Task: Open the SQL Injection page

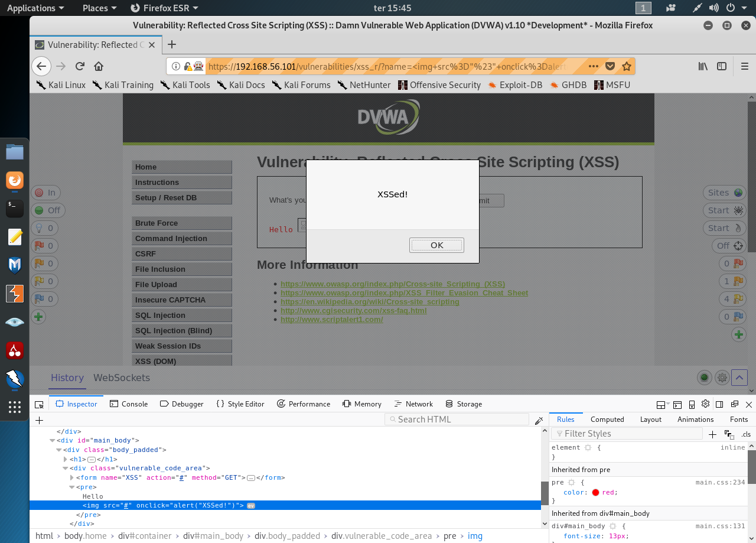Action: pyautogui.click(x=182, y=316)
